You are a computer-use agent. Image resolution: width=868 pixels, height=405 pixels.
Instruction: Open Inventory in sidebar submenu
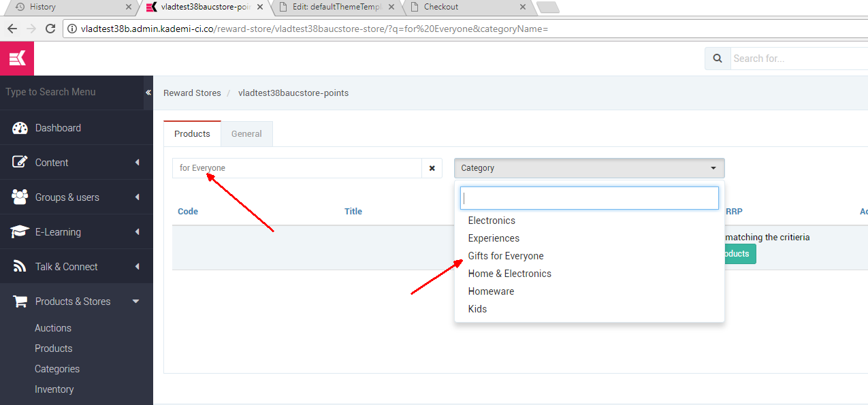point(54,389)
